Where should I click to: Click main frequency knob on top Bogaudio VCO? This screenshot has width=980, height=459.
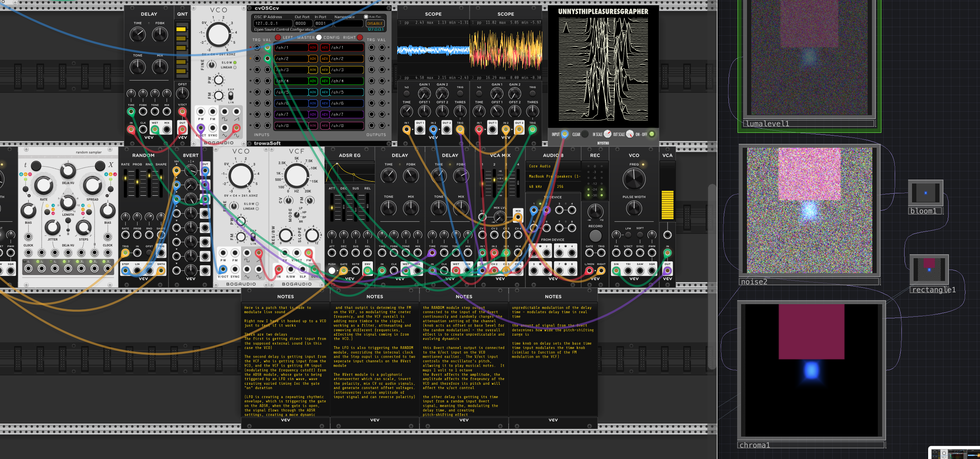pyautogui.click(x=218, y=34)
